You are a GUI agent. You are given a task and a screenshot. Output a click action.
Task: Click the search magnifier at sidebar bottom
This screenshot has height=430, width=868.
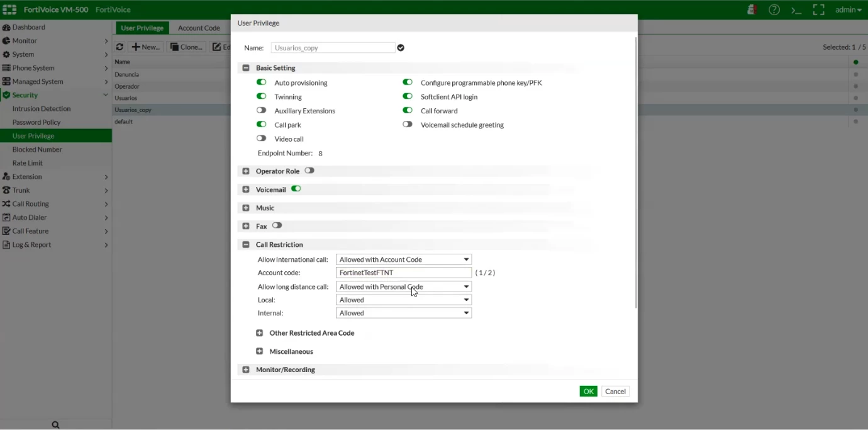(x=55, y=425)
